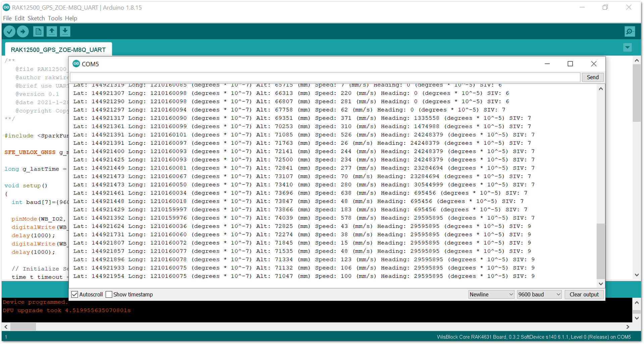
Task: Click the '@date 2021-1-28' comment line
Action: coord(42,102)
